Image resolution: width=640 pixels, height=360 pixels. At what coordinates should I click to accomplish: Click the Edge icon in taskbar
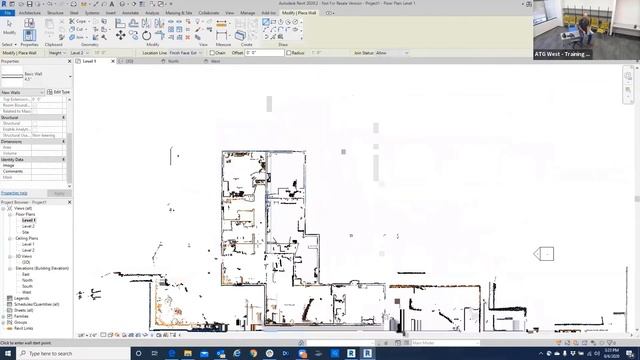(171, 353)
